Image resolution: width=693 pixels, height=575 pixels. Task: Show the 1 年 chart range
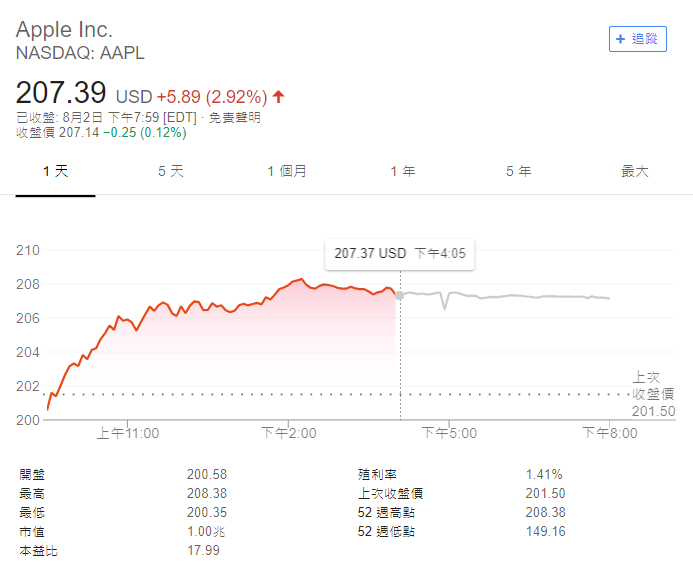click(x=403, y=171)
